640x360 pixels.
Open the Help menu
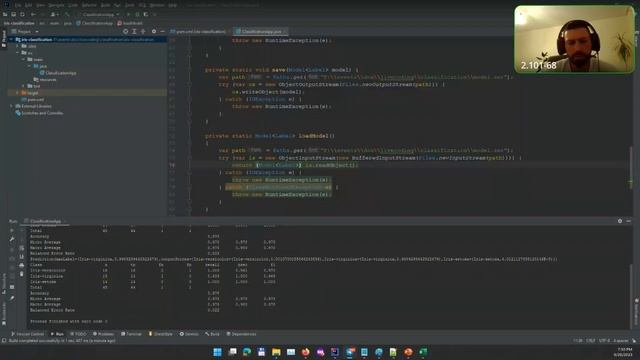click(x=173, y=5)
